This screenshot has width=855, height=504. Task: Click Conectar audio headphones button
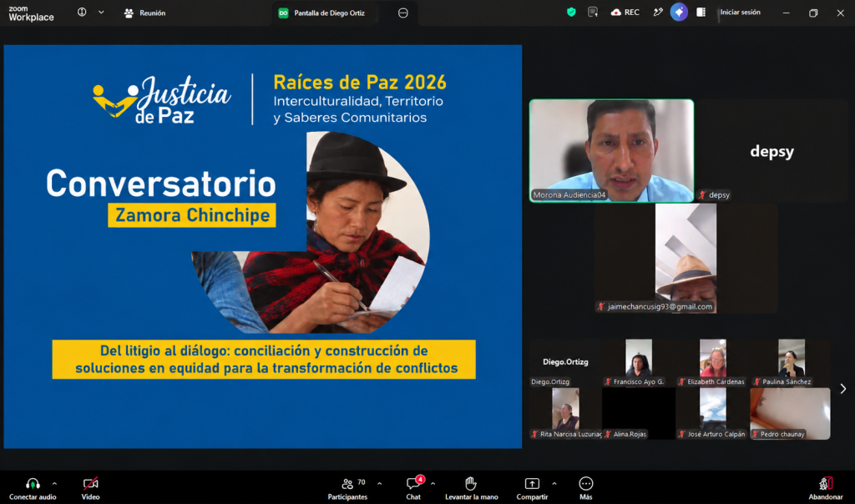click(33, 489)
